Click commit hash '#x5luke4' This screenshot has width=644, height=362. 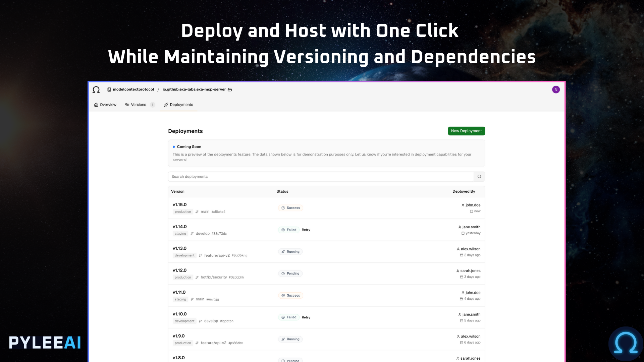[218, 212]
